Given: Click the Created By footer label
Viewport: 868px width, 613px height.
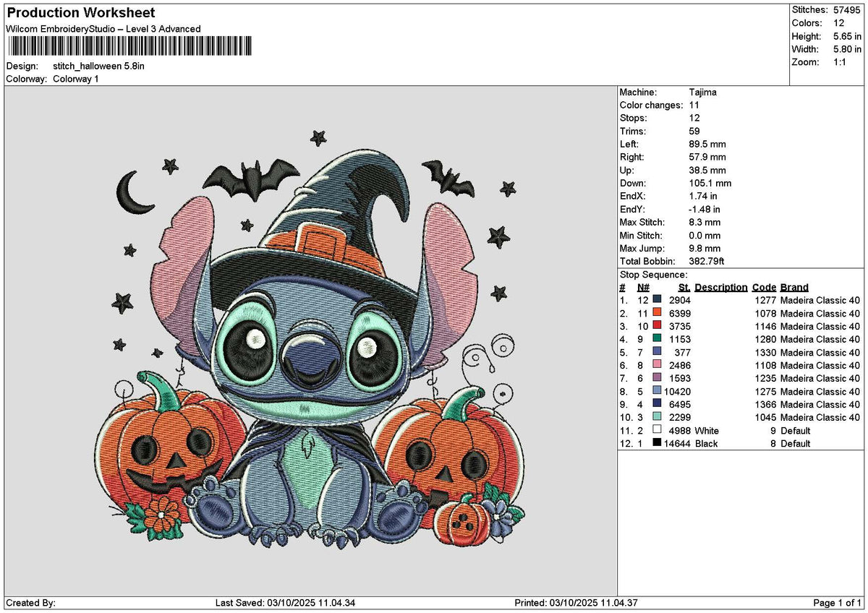Looking at the screenshot, I should coord(30,603).
